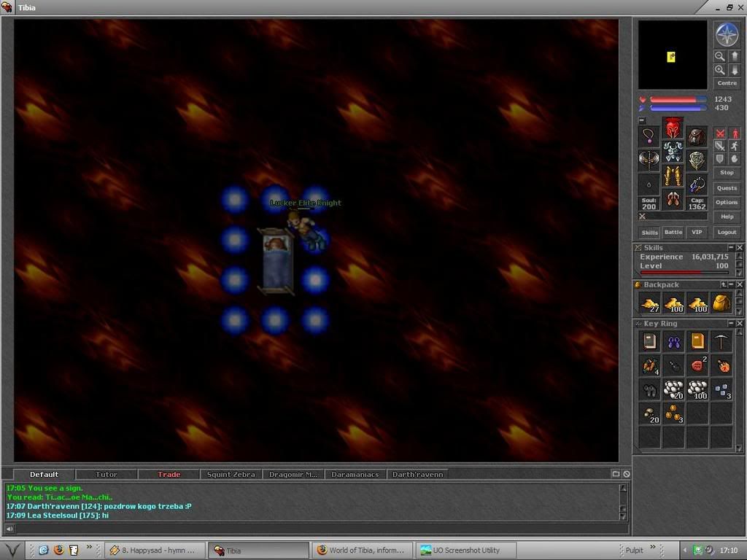The width and height of the screenshot is (747, 560).
Task: Toggle the Skills window button
Action: pyautogui.click(x=649, y=233)
